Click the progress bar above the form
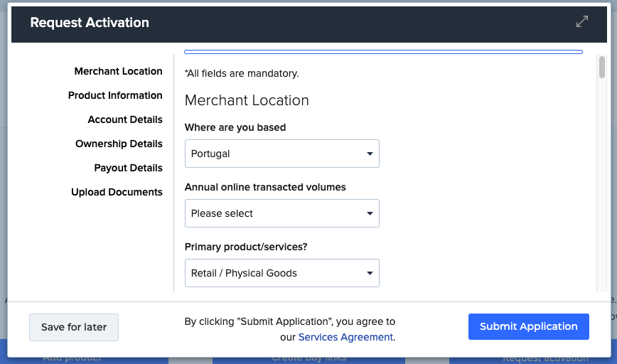This screenshot has width=617, height=364. click(x=383, y=52)
